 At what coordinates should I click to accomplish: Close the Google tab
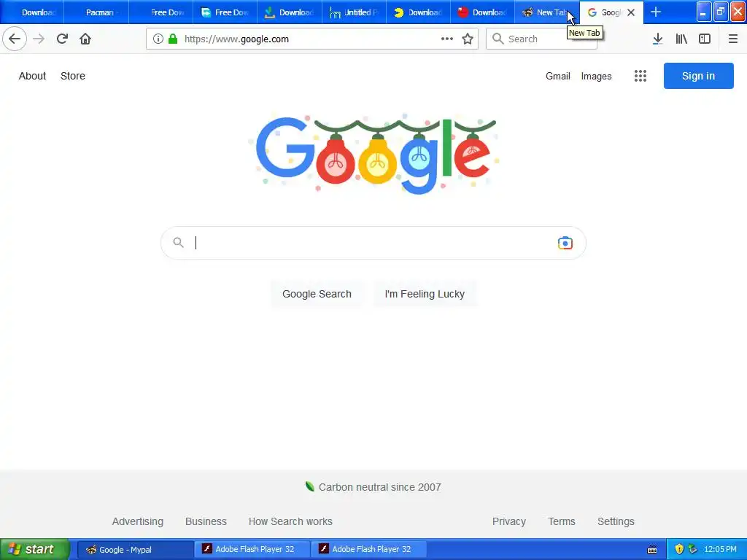tap(631, 12)
